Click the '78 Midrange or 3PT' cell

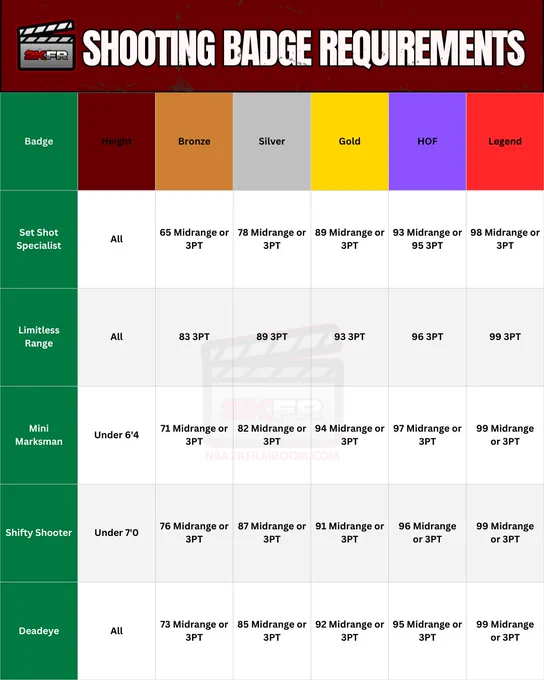tap(272, 239)
